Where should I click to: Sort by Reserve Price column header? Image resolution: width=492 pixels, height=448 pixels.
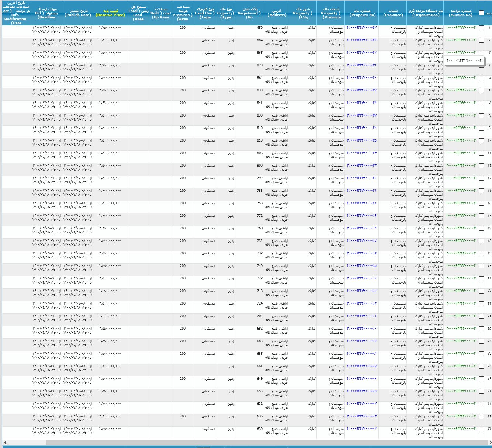[x=110, y=13]
